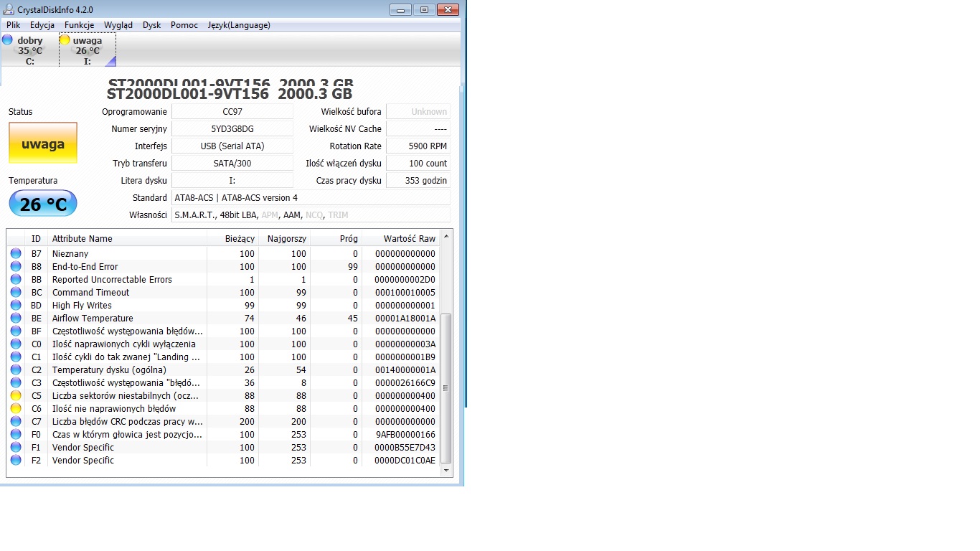Click the status icon for attribute C2
Screen dimensions: 980x551
[x=16, y=369]
